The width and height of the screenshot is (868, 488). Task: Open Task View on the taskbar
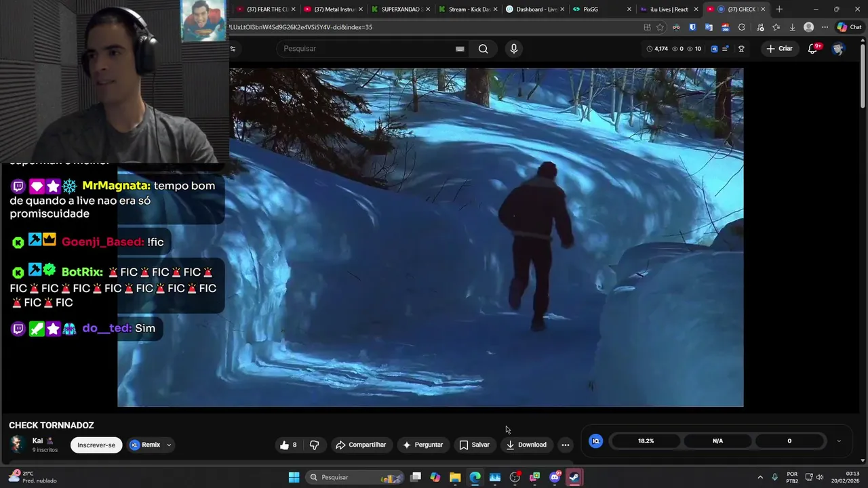click(x=416, y=477)
